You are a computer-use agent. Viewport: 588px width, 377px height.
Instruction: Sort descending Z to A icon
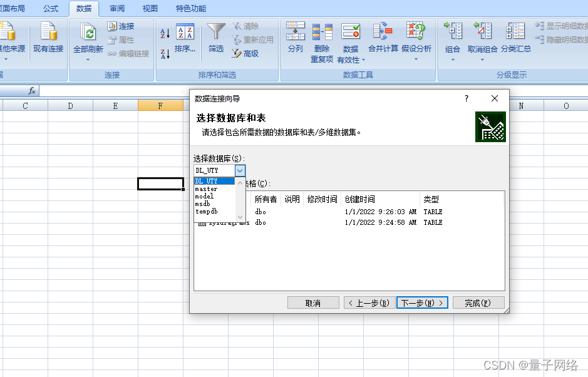pos(165,54)
